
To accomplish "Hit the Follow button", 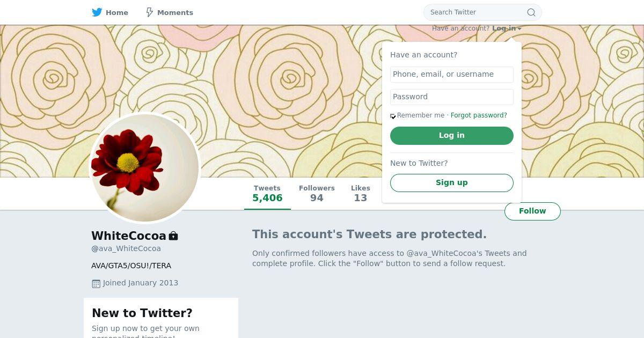I will (532, 211).
